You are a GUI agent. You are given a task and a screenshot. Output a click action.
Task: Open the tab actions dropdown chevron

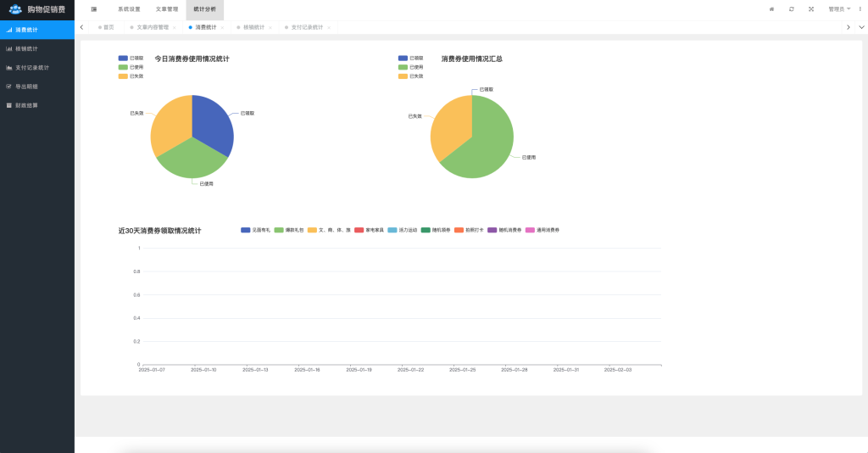point(861,27)
